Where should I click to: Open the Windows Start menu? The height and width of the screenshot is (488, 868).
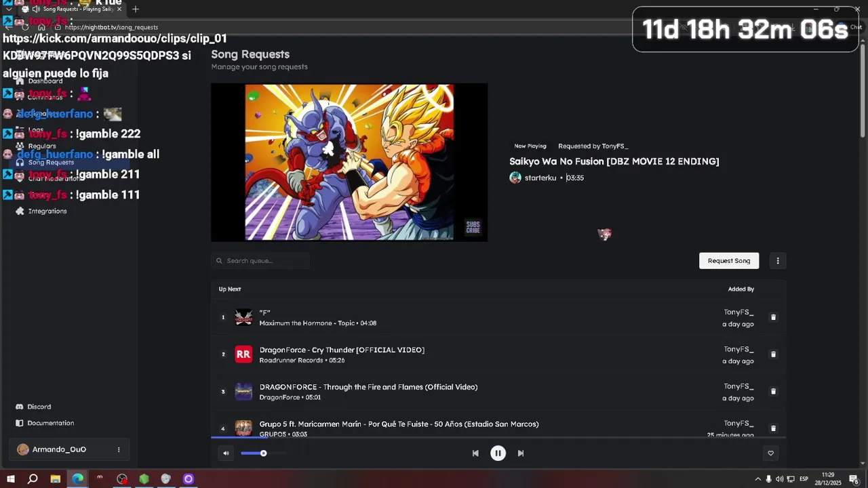[x=11, y=479]
